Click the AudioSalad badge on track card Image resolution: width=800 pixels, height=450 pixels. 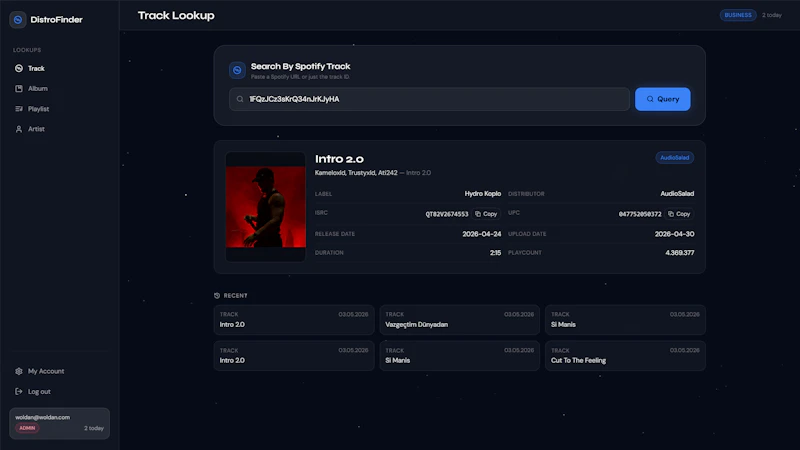[674, 158]
